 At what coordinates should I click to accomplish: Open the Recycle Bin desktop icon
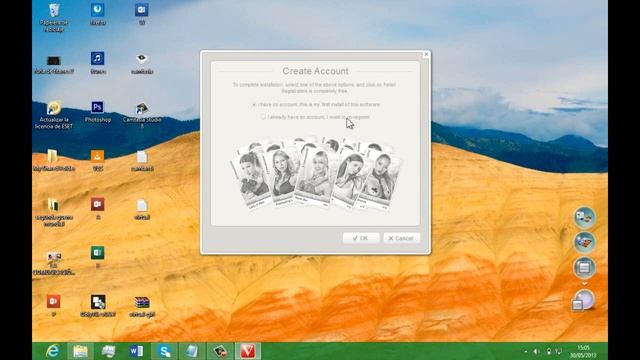click(54, 18)
